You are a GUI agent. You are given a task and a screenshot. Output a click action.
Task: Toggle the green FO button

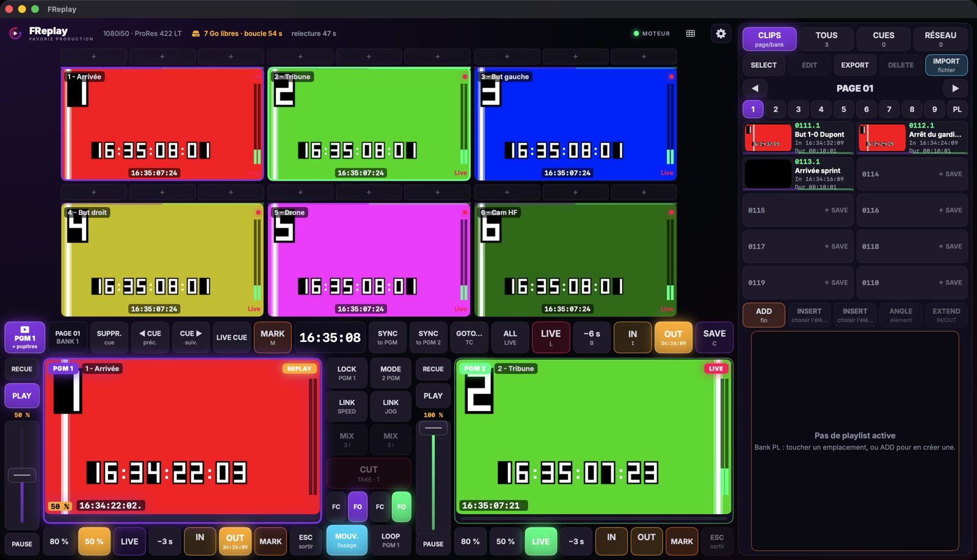401,507
